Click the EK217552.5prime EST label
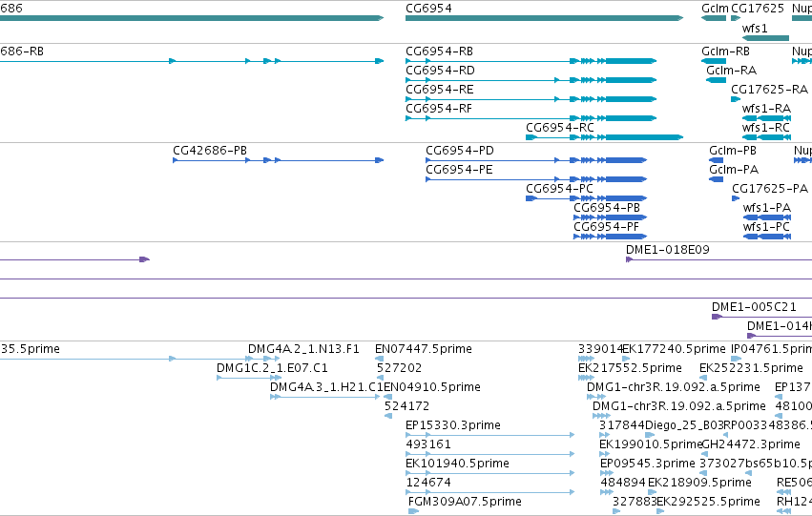 (x=631, y=368)
